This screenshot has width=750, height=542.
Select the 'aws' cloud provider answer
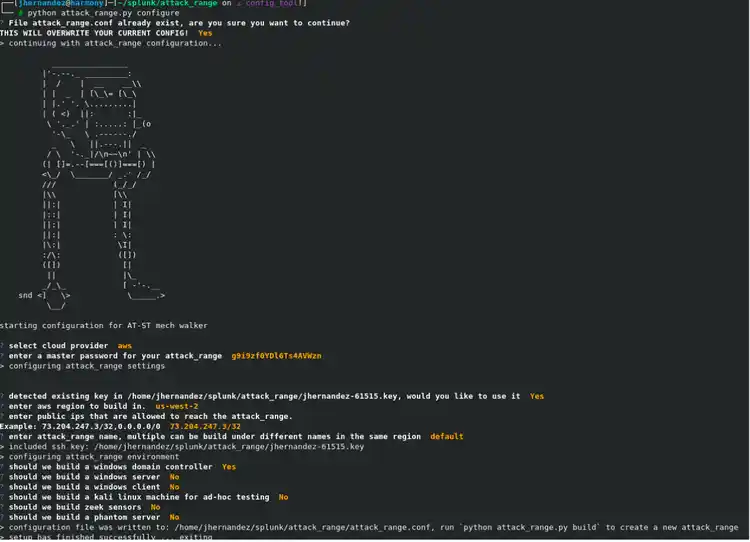125,346
